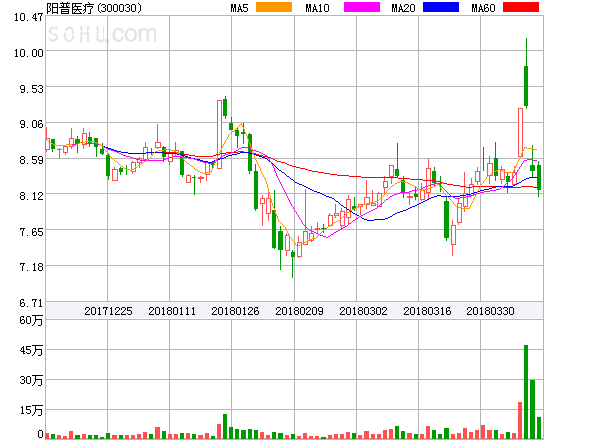600x440 pixels.
Task: Click the 20180316 date label
Action: 427,311
